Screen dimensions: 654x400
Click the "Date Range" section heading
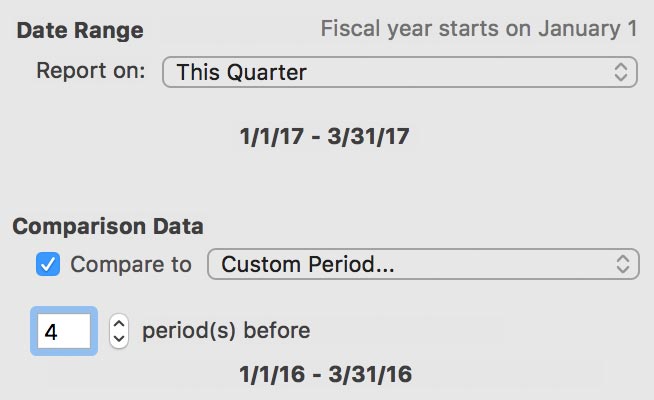(x=80, y=30)
